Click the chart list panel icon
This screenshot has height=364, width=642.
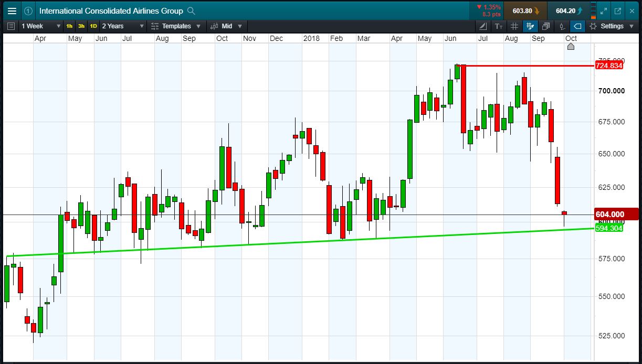click(x=12, y=26)
